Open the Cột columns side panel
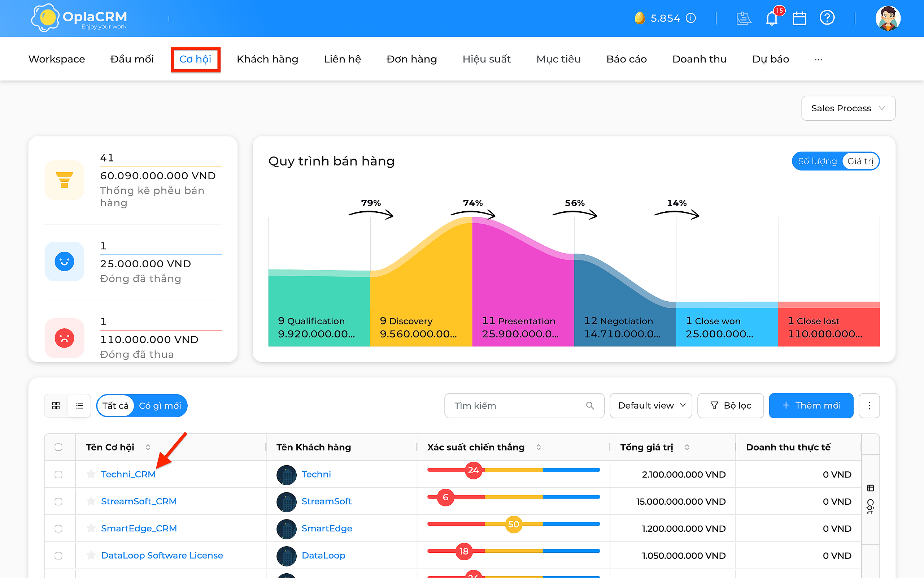This screenshot has width=924, height=578. 870,499
